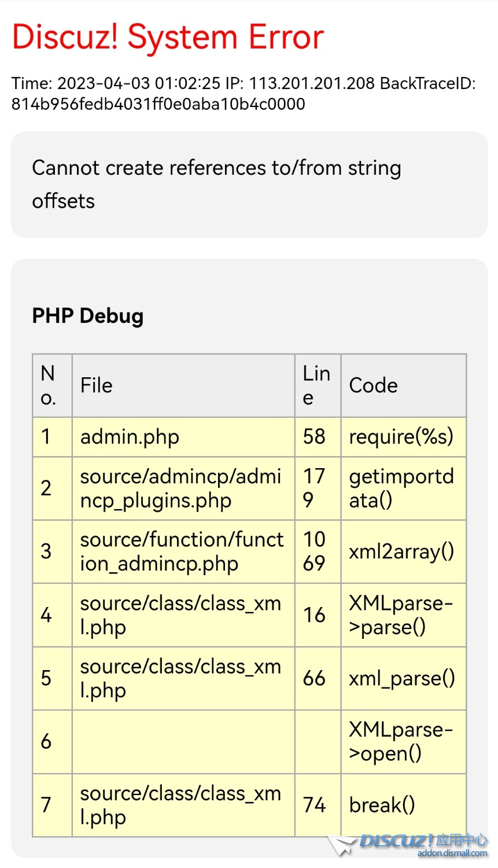Click the File column header

[97, 385]
